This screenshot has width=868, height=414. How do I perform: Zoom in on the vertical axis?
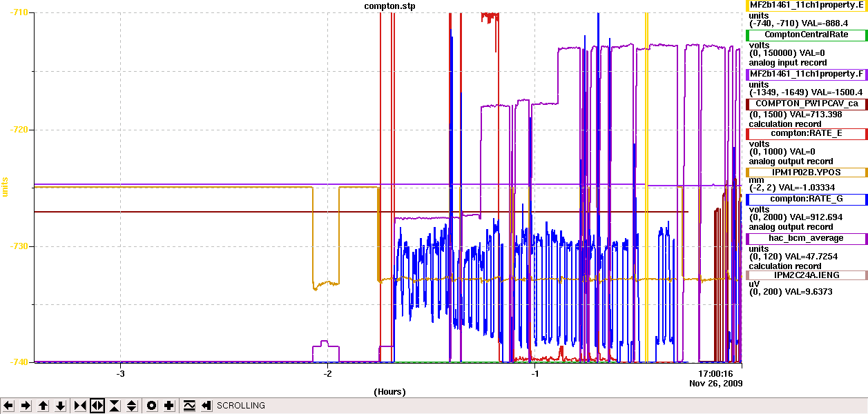pyautogui.click(x=115, y=406)
